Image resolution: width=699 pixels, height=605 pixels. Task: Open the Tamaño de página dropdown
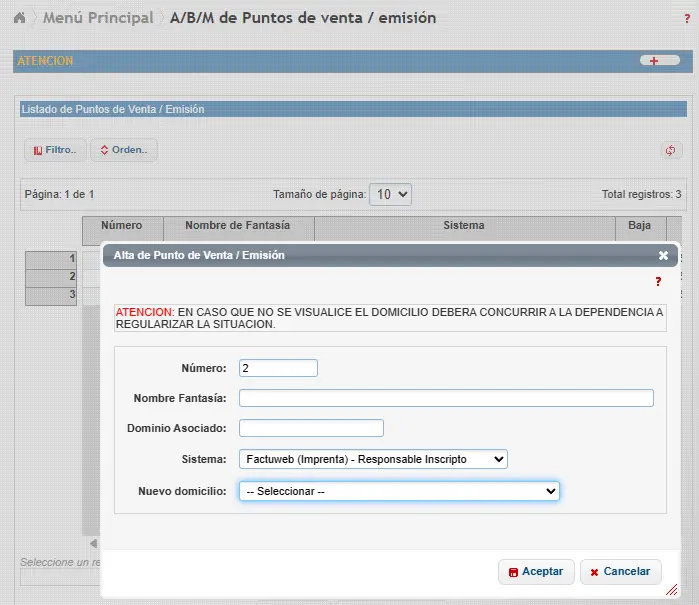(390, 194)
